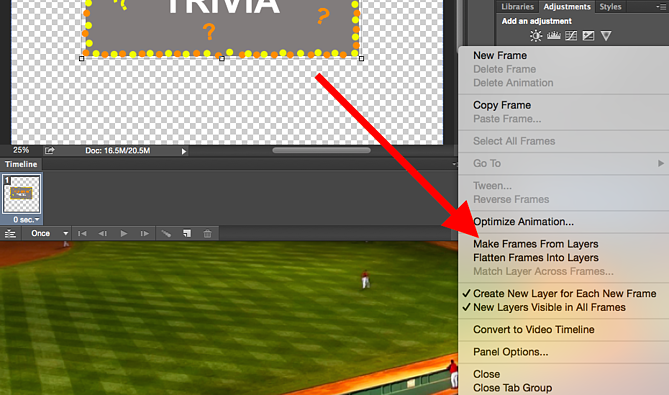This screenshot has height=395, width=669.
Task: Choose Make Frames From Layers
Action: click(x=535, y=244)
